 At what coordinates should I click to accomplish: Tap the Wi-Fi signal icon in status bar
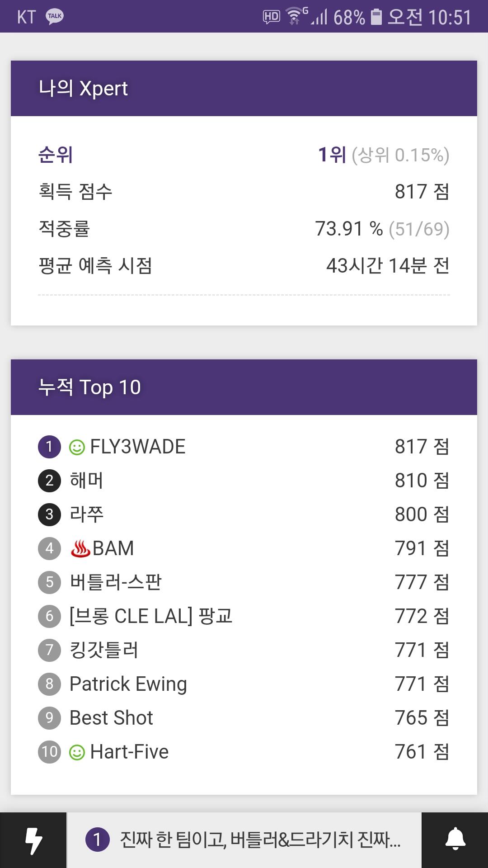click(295, 17)
